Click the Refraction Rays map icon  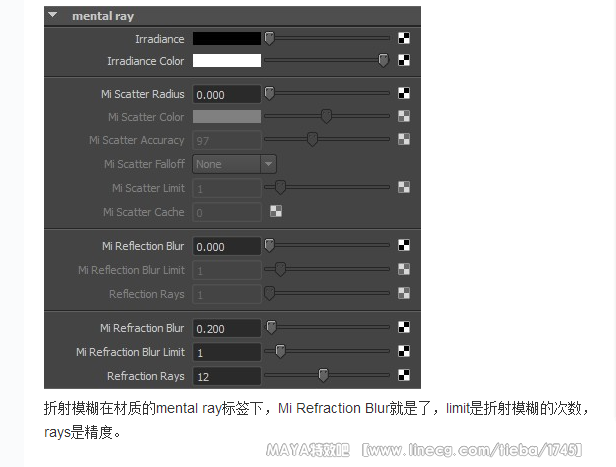point(404,375)
